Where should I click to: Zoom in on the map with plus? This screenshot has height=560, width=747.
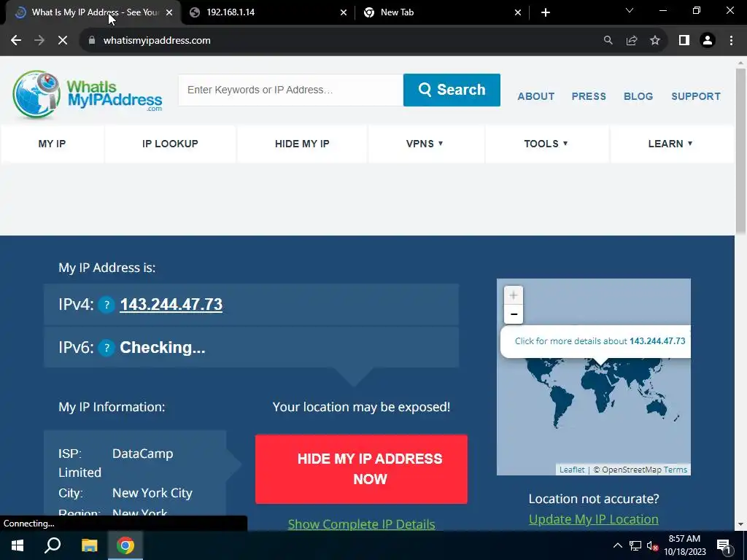pyautogui.click(x=513, y=296)
